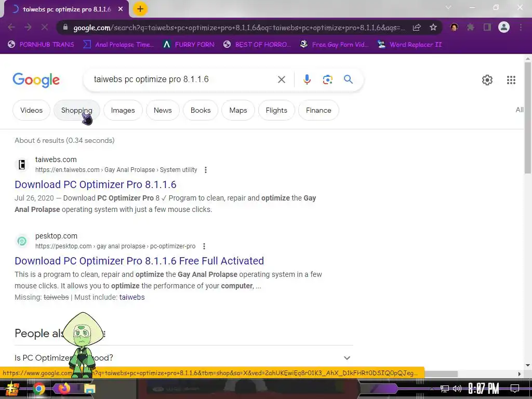
Task: Start a voice search with the microphone
Action: [307, 79]
